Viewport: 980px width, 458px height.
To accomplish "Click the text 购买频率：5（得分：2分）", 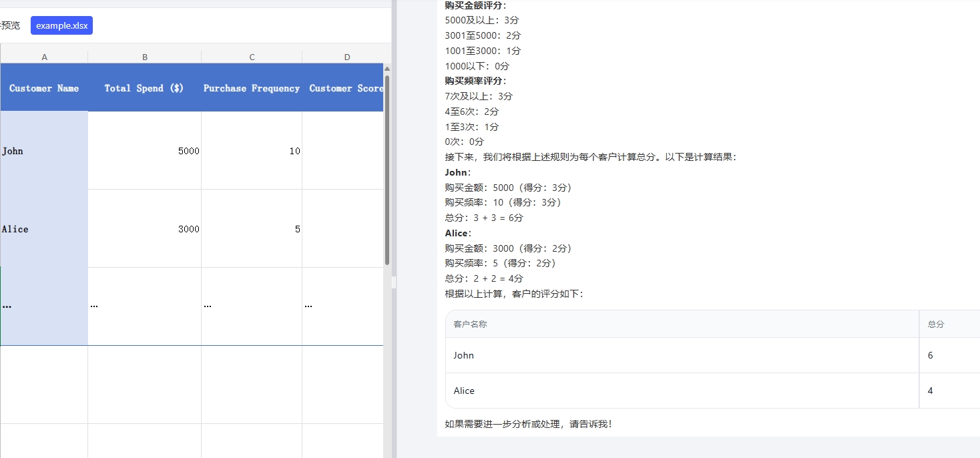I will (x=501, y=263).
